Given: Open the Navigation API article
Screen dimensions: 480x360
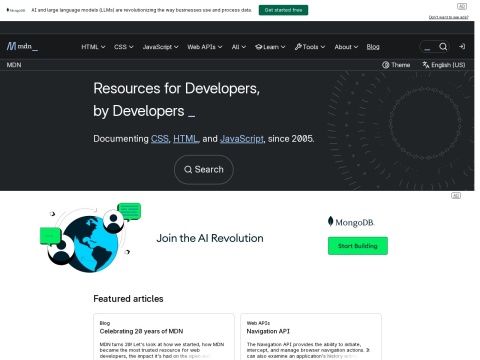Looking at the screenshot, I should click(x=268, y=331).
